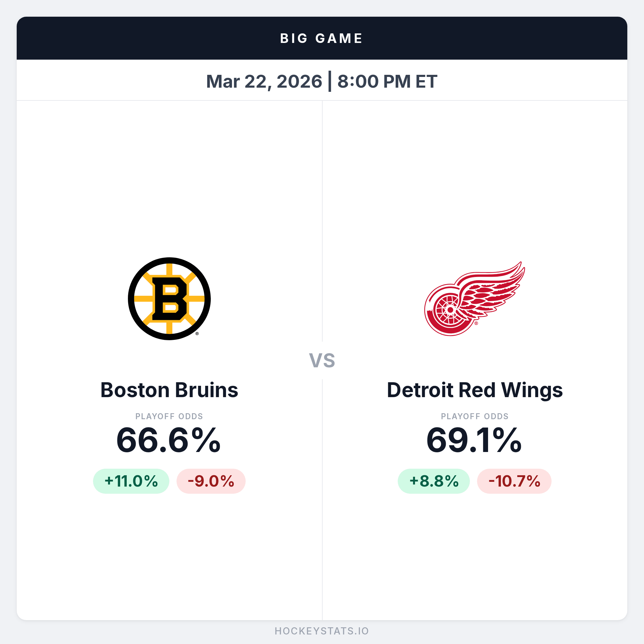Open the Detroit Red Wings team name
Viewport: 644px width, 644px height.
(x=475, y=390)
